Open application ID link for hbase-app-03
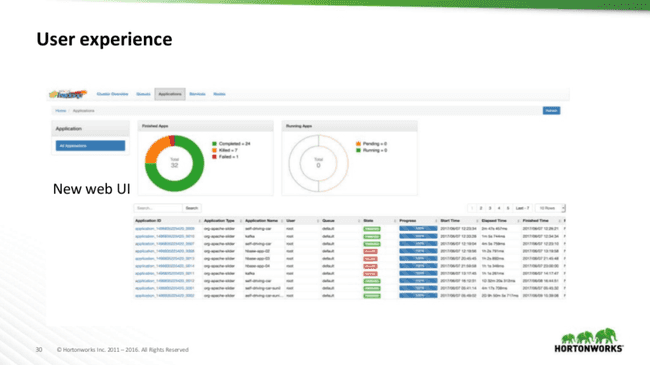Image resolution: width=650 pixels, height=365 pixels. coord(165,259)
